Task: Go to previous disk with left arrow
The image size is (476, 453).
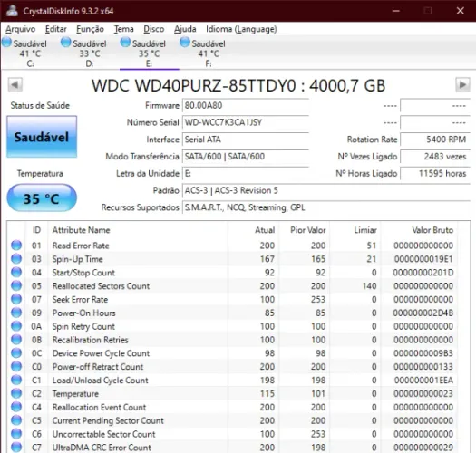Action: [x=15, y=84]
